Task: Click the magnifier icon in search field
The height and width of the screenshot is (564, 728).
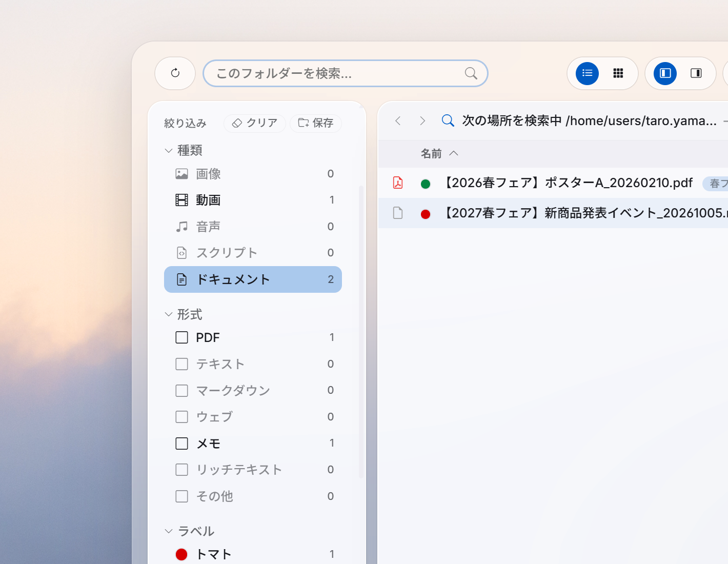Action: click(471, 73)
